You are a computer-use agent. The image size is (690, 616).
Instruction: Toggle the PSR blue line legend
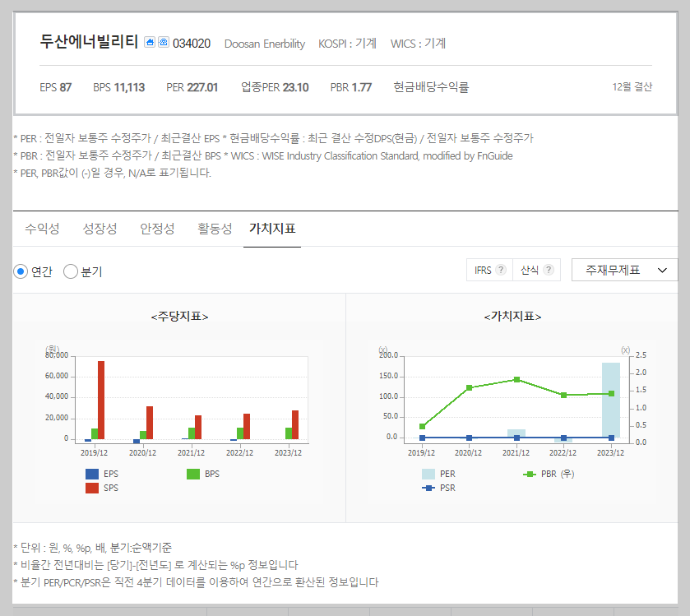pos(428,488)
